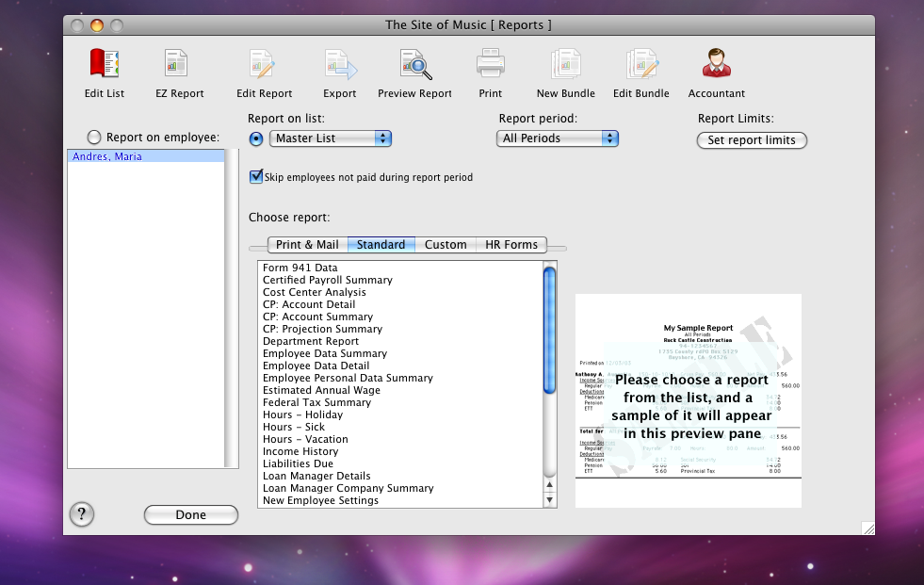924x585 pixels.
Task: Select the Export icon
Action: coord(340,64)
